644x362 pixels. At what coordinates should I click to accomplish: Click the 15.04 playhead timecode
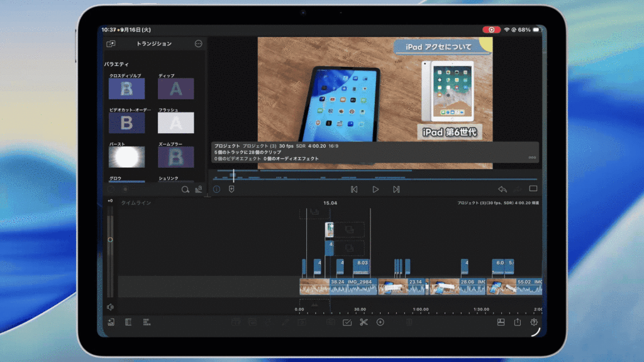click(x=330, y=203)
